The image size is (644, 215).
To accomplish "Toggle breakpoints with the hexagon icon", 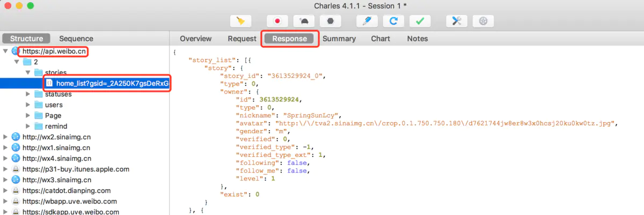I will point(330,21).
